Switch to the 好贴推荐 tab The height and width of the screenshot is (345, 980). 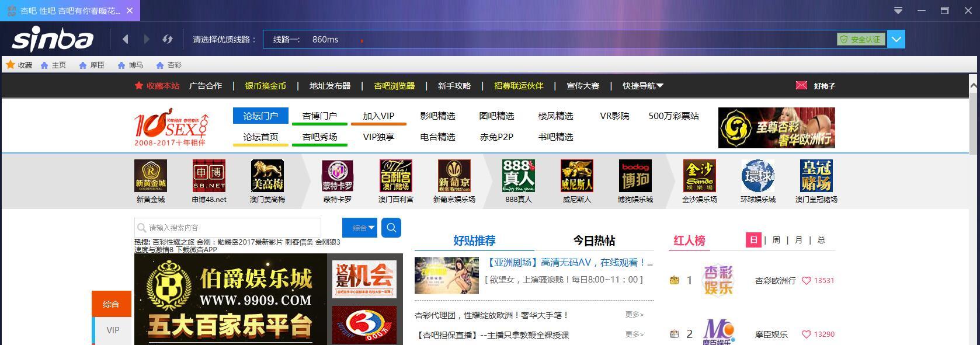474,241
